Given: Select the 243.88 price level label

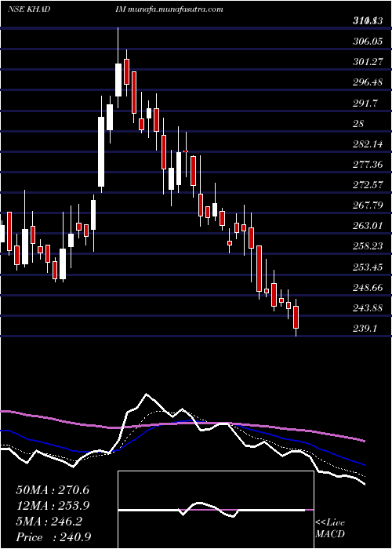Looking at the screenshot, I should click(x=367, y=308).
